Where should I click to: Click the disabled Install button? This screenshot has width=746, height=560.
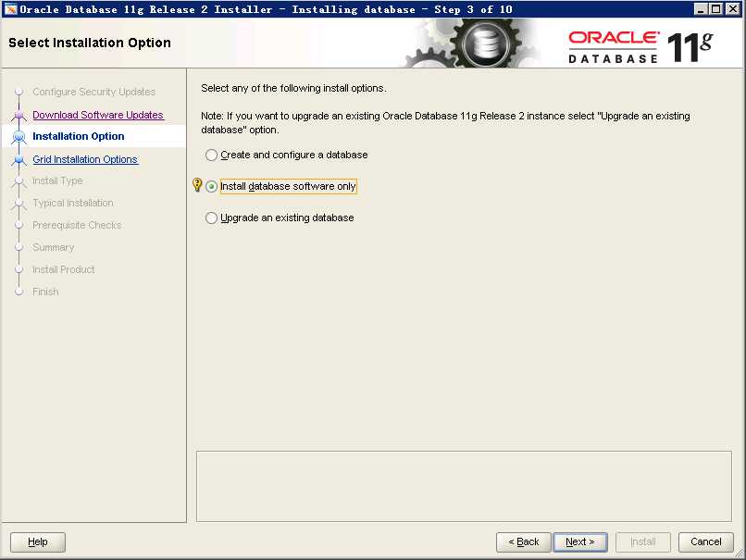pyautogui.click(x=642, y=541)
